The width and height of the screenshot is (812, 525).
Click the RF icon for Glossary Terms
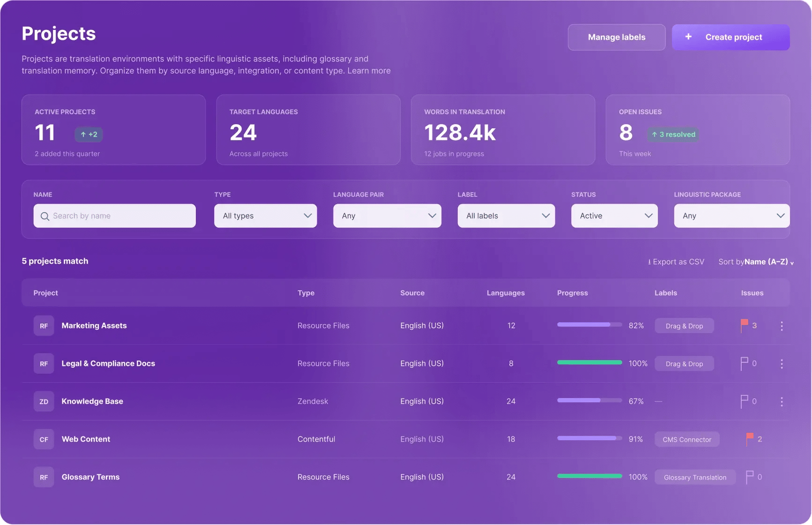point(44,478)
